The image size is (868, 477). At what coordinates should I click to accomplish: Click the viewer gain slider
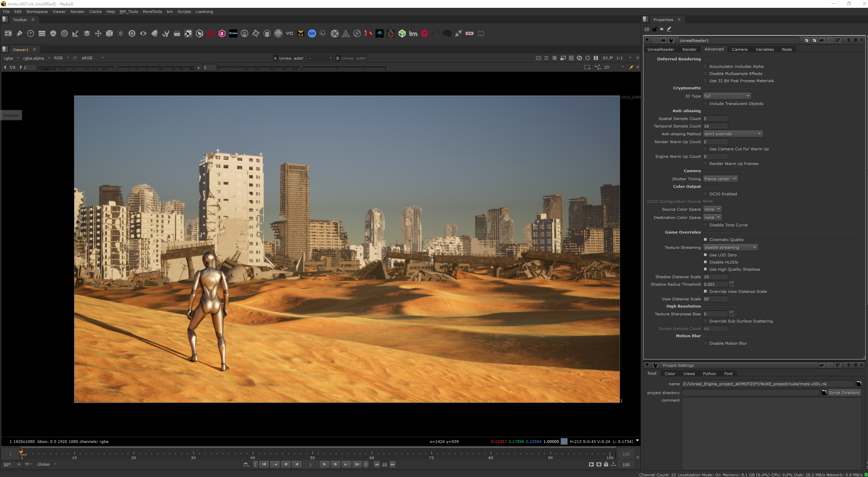116,67
